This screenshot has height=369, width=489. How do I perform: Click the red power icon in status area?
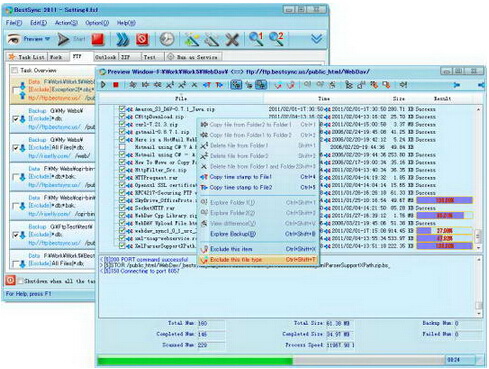click(10, 281)
